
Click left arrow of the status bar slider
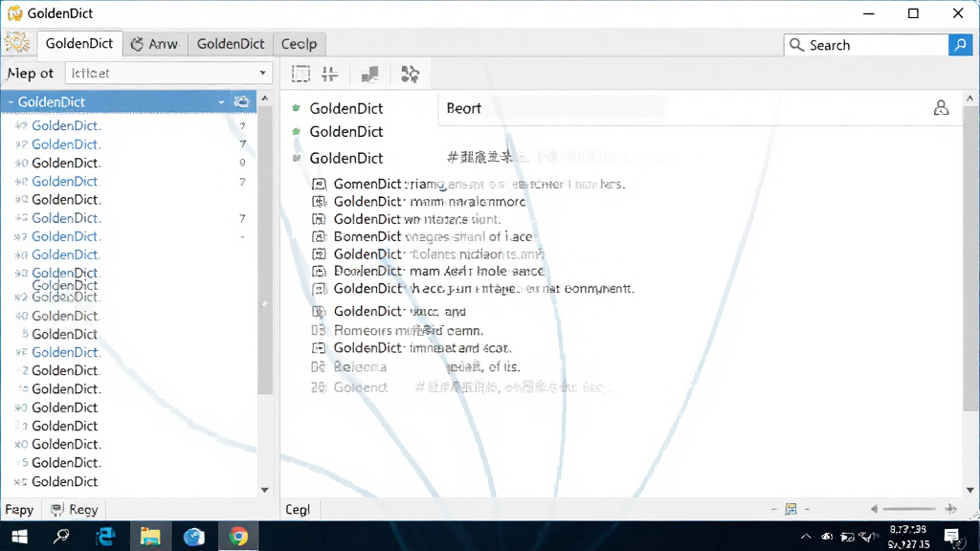[874, 509]
